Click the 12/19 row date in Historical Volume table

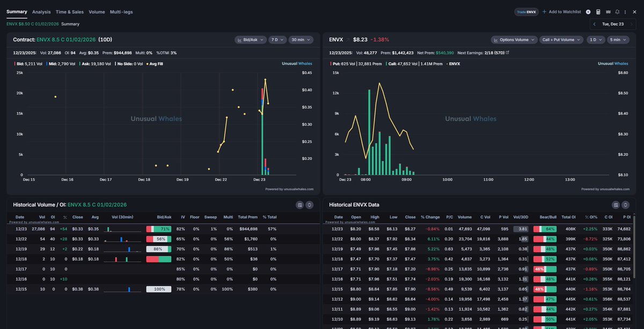point(20,249)
